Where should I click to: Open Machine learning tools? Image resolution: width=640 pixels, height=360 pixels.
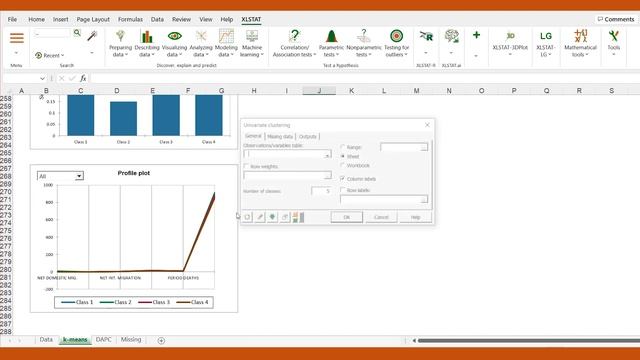(x=252, y=43)
